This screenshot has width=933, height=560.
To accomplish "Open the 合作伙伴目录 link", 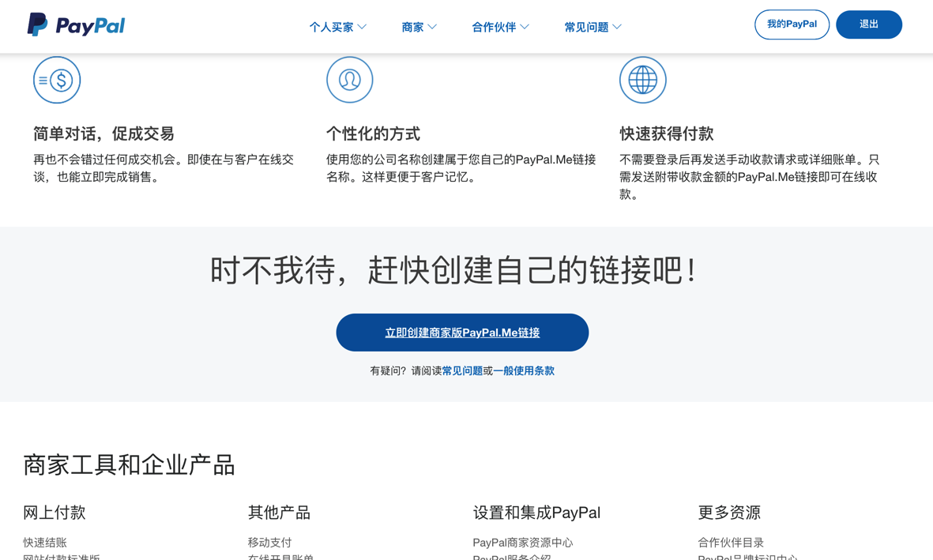I will (731, 542).
